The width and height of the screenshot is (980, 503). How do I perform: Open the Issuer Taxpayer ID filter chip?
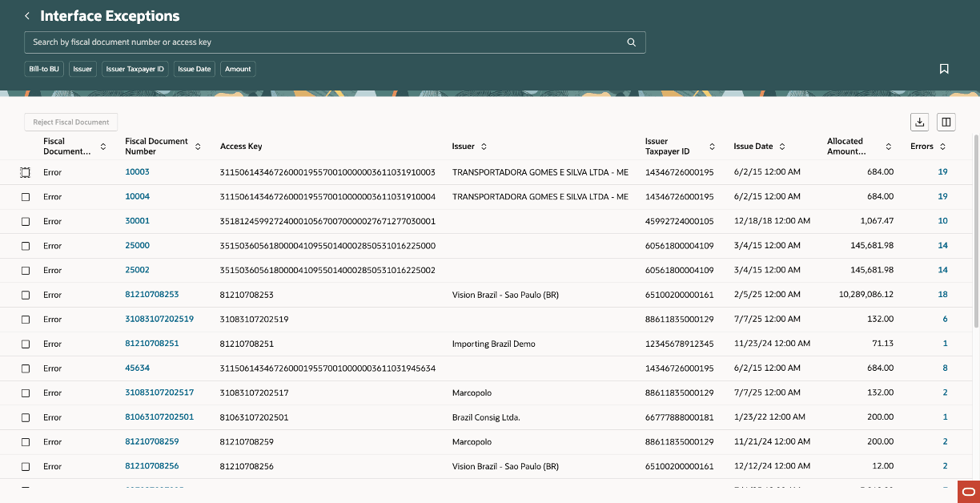point(135,69)
